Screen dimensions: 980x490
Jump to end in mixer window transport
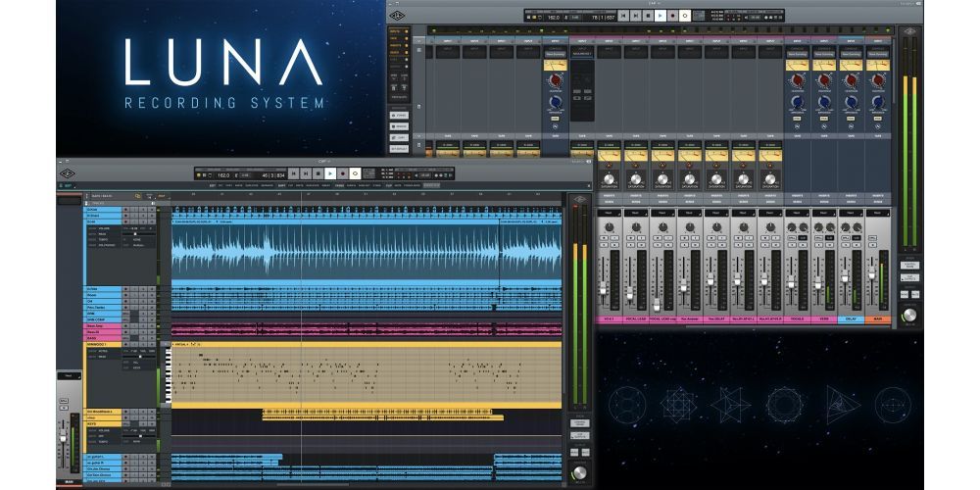click(x=635, y=16)
